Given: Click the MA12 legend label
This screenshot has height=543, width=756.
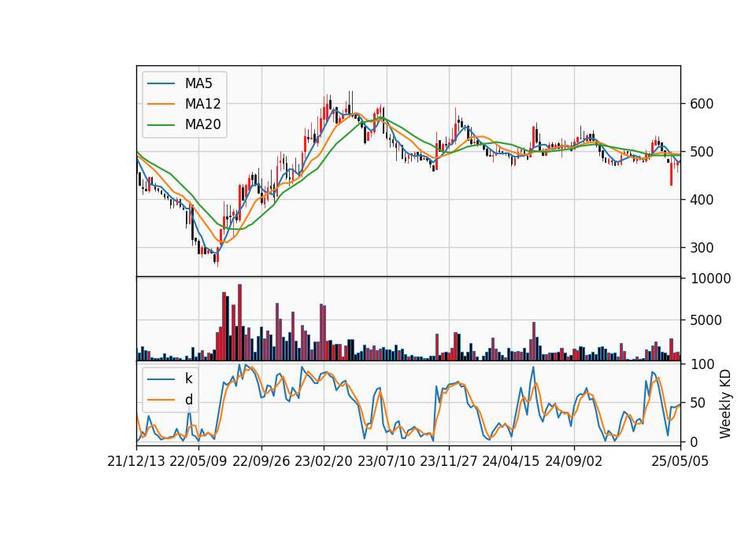Looking at the screenshot, I should tap(202, 104).
